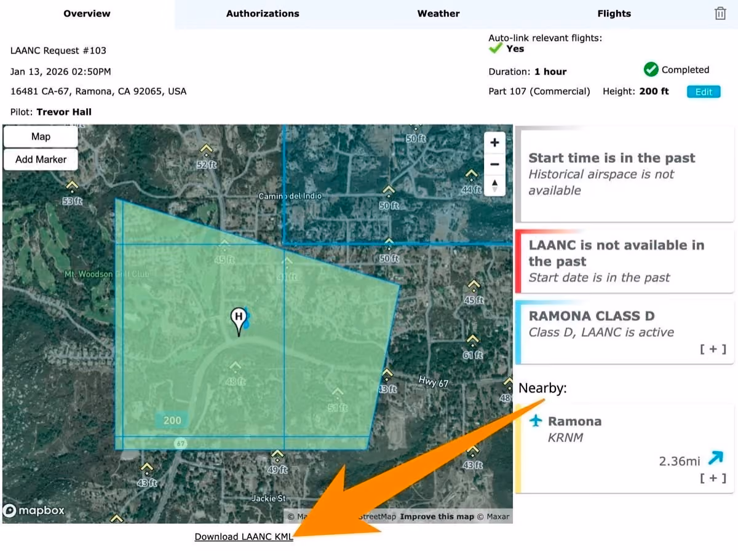
Task: Click the Edit height button
Action: click(x=704, y=92)
